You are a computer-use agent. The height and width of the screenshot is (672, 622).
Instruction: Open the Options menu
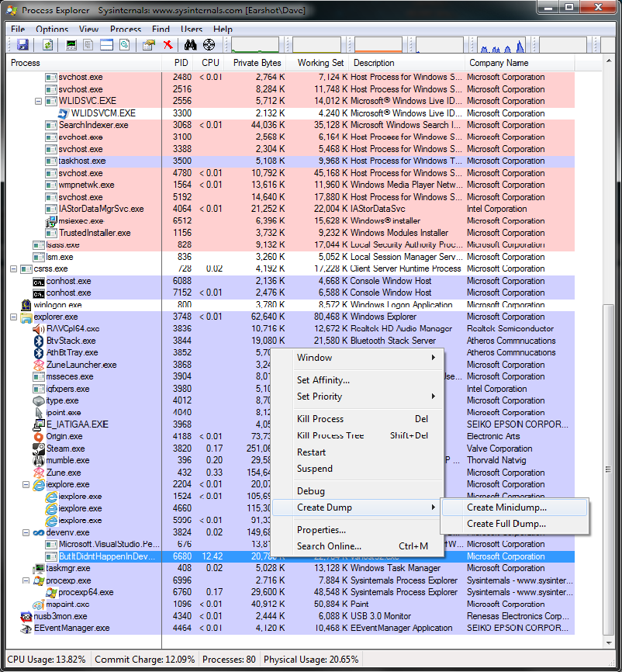point(52,29)
